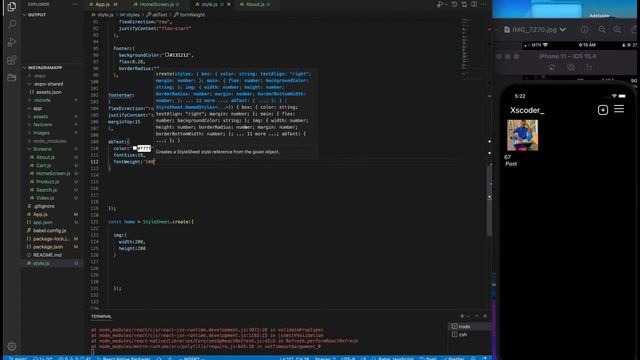Click the white color swatch on abText color

click(135, 148)
